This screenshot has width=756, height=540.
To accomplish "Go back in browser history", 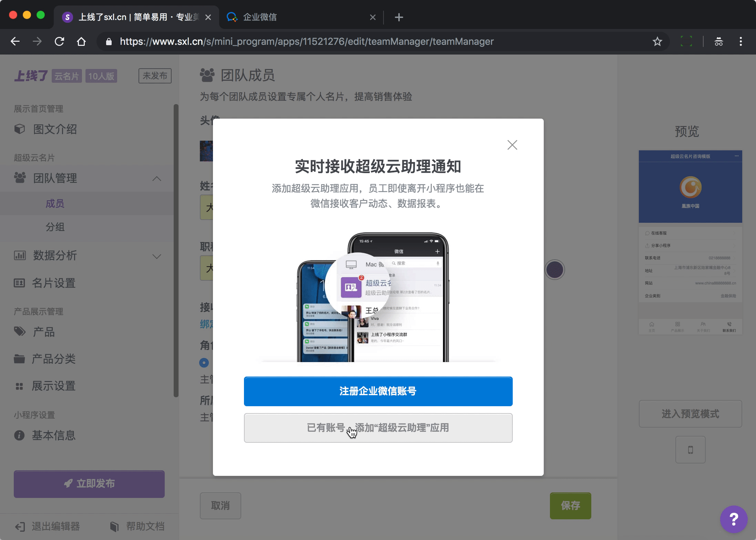I will 15,42.
